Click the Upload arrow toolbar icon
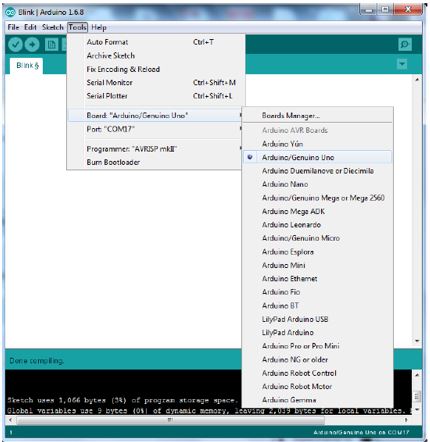The height and width of the screenshot is (442, 430). 32,45
